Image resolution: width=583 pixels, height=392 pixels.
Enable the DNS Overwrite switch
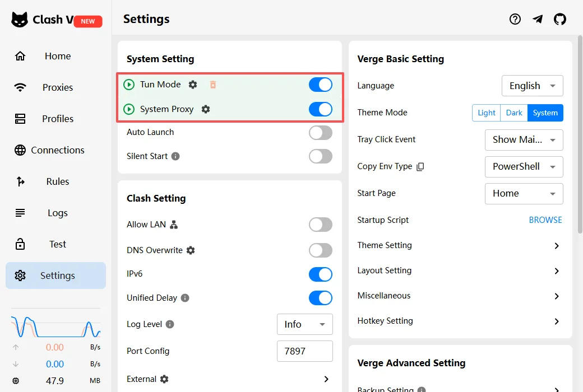point(321,250)
